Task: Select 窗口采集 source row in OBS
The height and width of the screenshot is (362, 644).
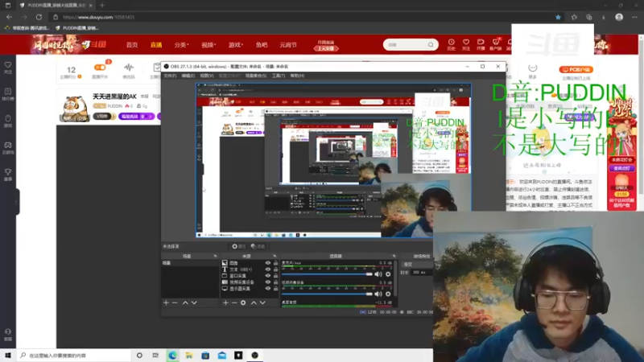Action: [x=250, y=276]
